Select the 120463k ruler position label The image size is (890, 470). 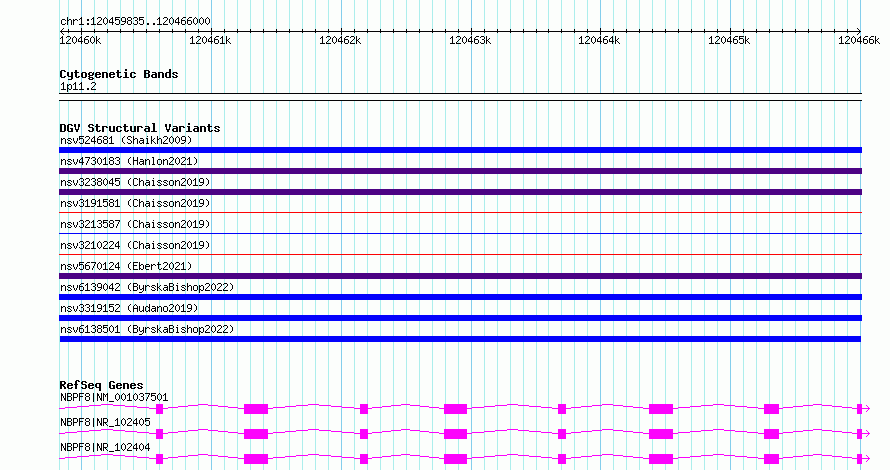coord(470,40)
